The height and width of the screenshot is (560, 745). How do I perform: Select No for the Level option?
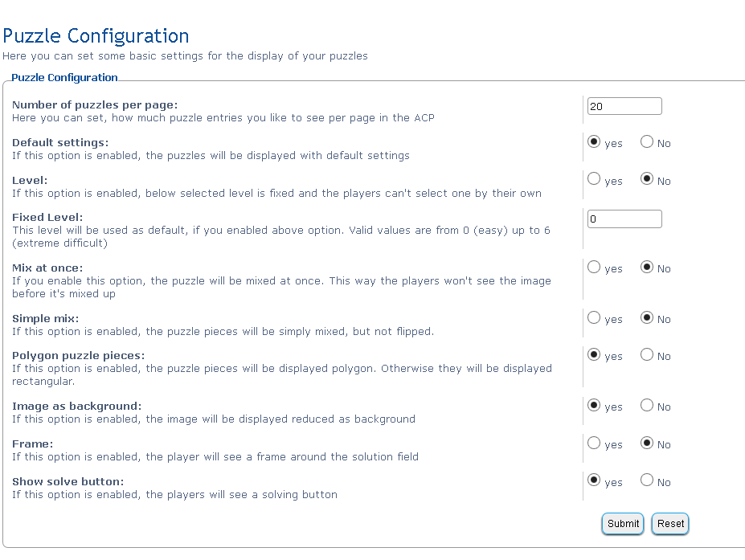click(x=647, y=179)
